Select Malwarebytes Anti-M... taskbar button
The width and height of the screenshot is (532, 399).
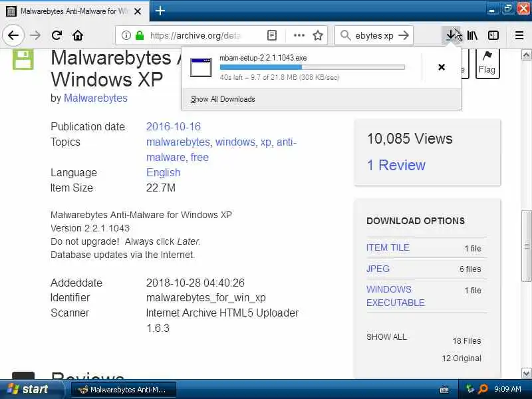click(124, 390)
